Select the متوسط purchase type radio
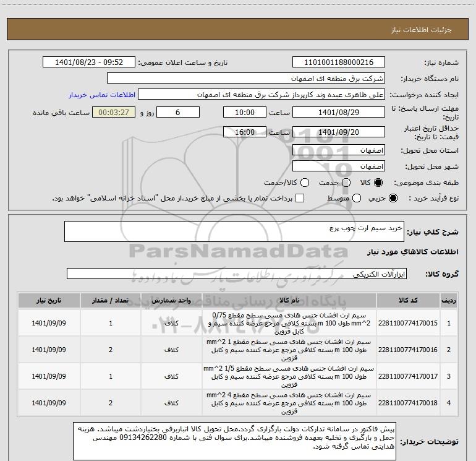The image size is (476, 461). pyautogui.click(x=357, y=198)
